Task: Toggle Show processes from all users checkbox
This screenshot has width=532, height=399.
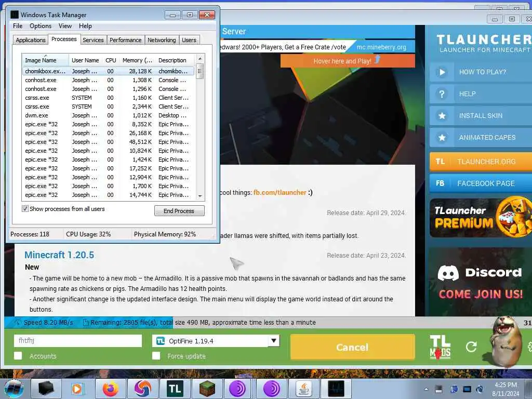Action: pyautogui.click(x=25, y=209)
